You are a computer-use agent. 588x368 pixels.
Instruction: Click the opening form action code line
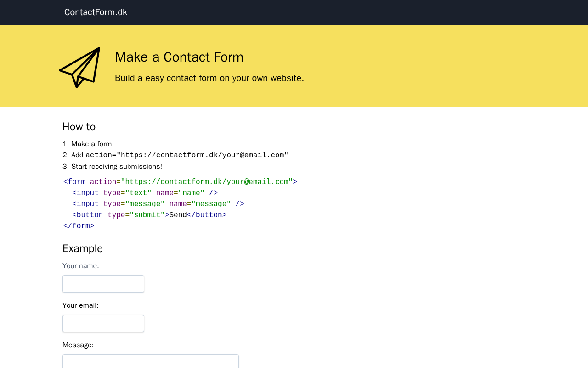point(180,182)
